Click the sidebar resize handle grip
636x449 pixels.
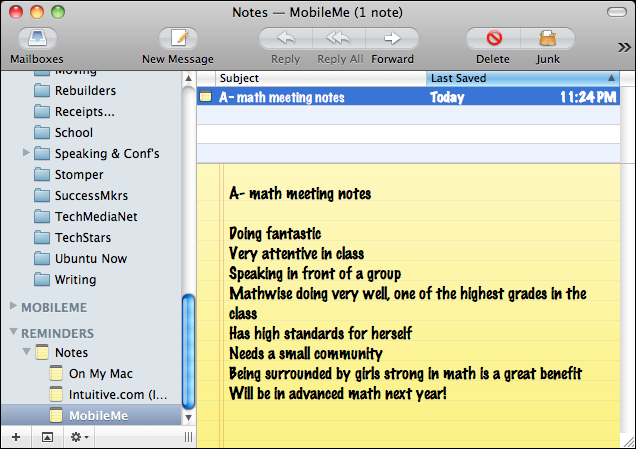point(188,437)
